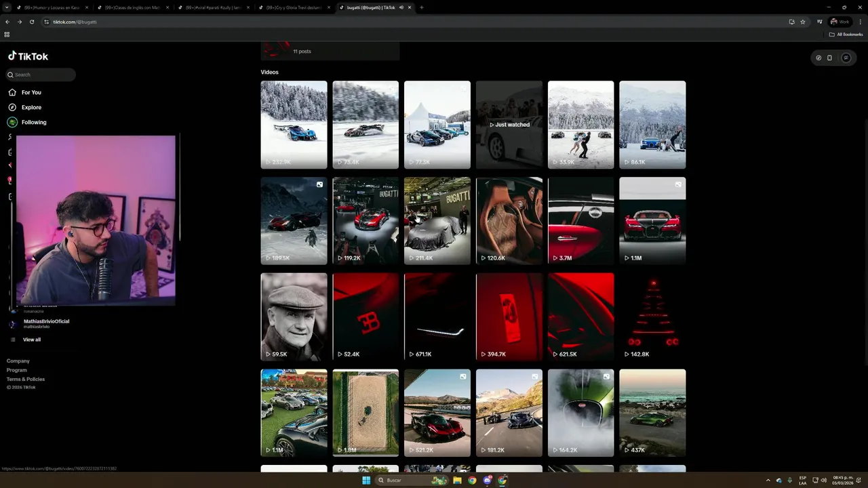Viewport: 868px width, 488px height.
Task: Reload the TikTok page
Action: tap(32, 22)
